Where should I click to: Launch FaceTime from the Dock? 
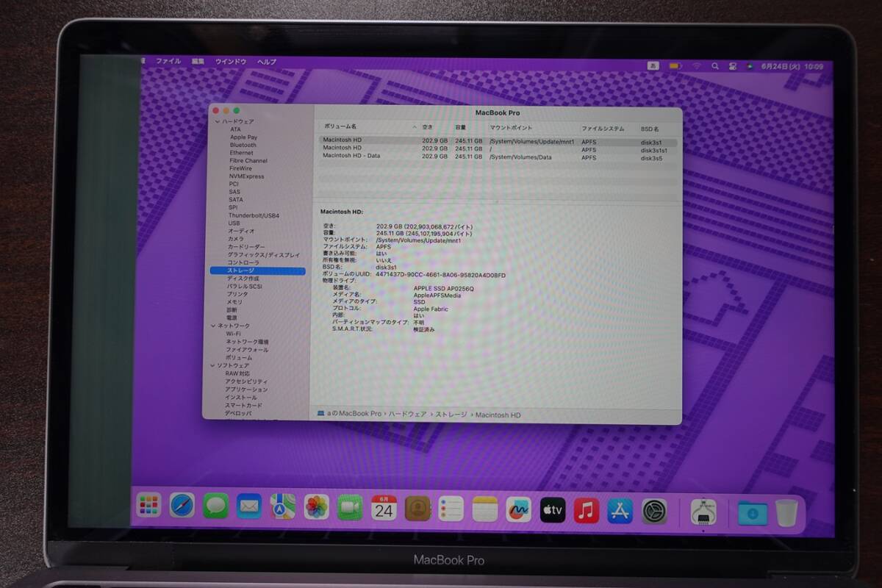(351, 507)
